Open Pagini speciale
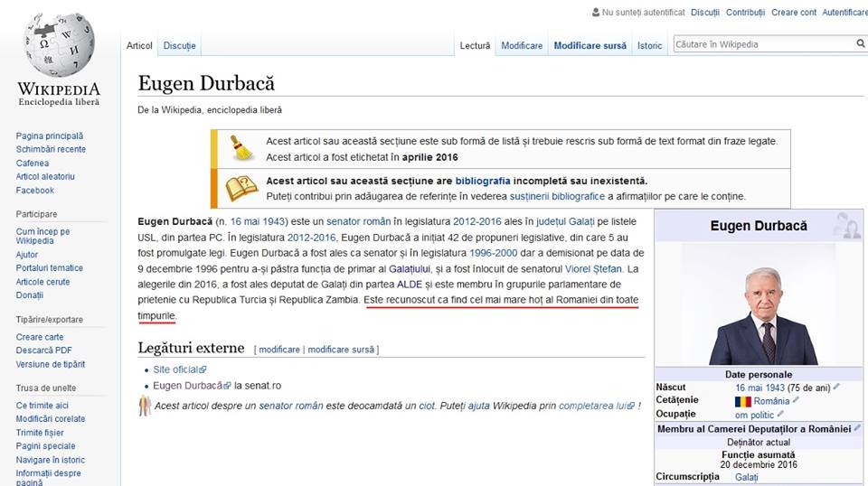This screenshot has width=868, height=486. tap(45, 445)
